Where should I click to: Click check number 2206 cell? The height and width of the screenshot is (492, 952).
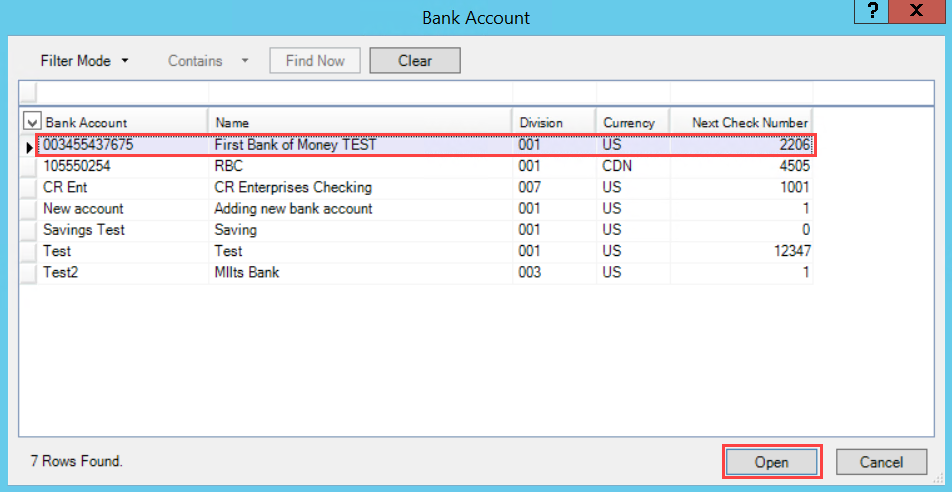[742, 145]
